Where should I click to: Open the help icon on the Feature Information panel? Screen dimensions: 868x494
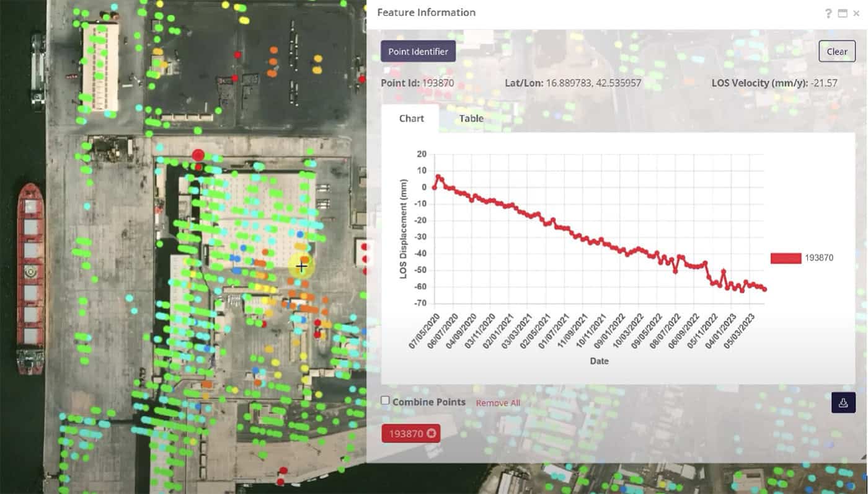829,12
